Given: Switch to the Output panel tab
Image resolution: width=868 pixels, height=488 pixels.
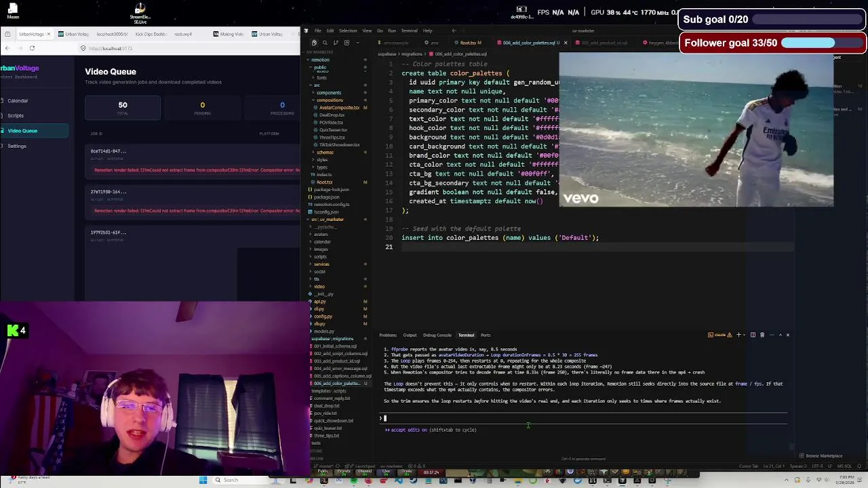Looking at the screenshot, I should [x=410, y=335].
